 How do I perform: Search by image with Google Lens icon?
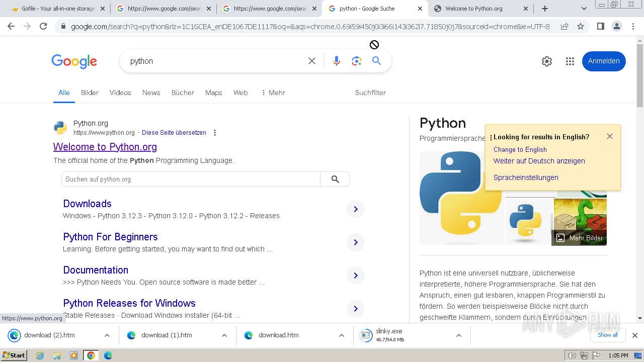tap(357, 61)
